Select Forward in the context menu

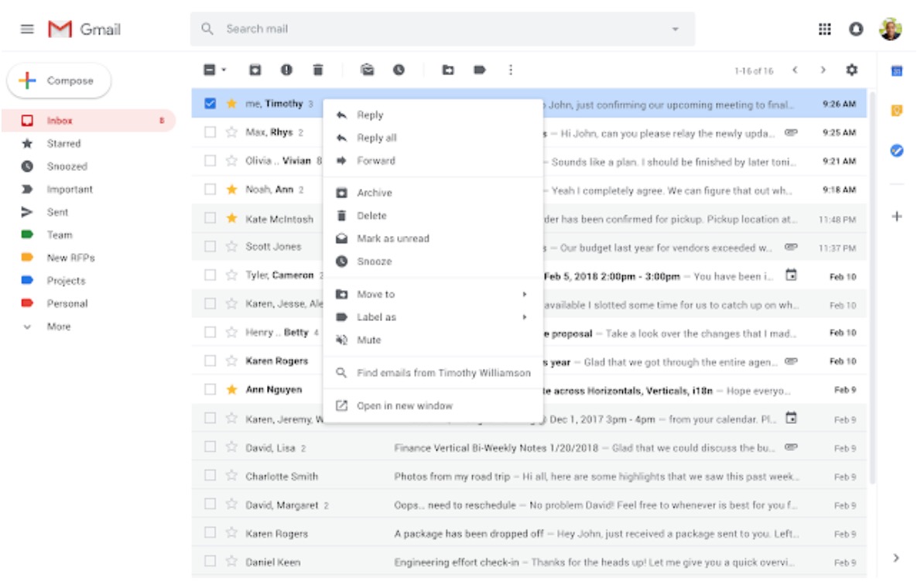click(x=433, y=161)
